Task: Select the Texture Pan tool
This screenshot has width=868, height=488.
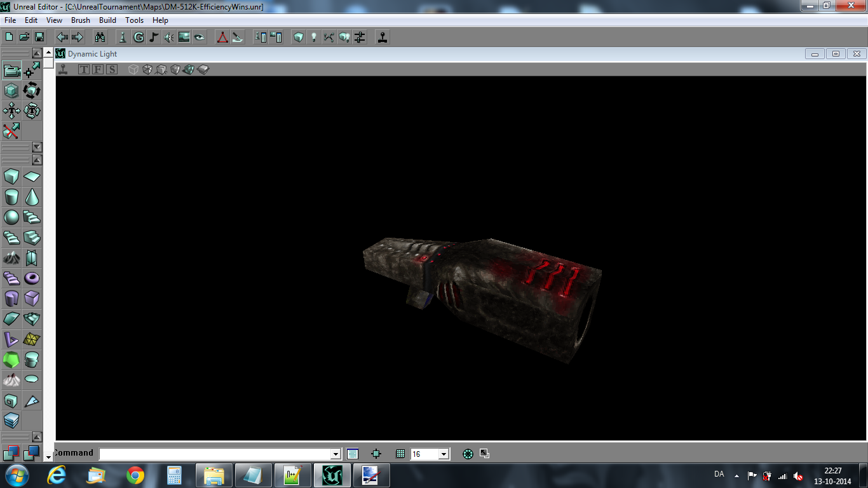Action: click(x=11, y=111)
